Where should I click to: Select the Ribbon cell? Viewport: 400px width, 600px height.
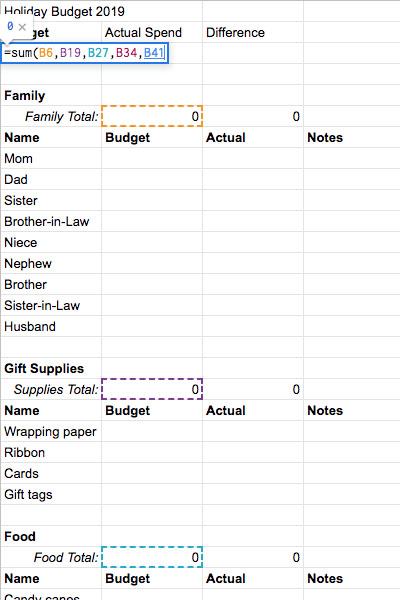click(51, 452)
